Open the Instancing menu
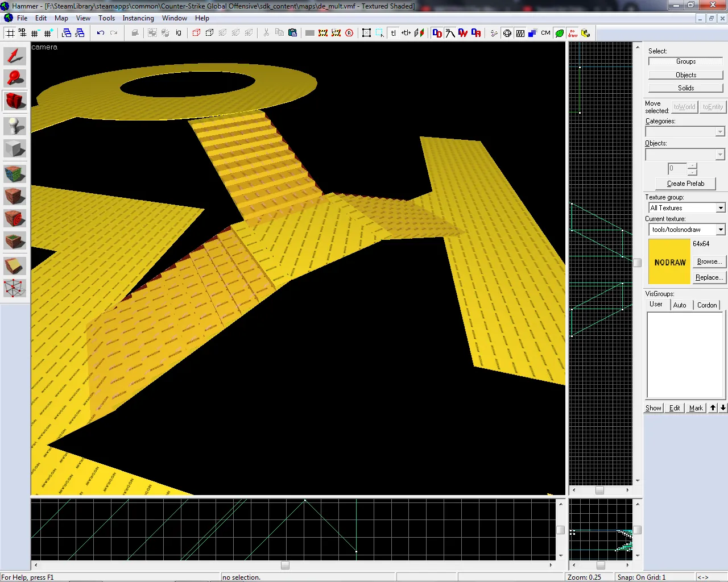Viewport: 728px width, 582px height. pos(138,18)
